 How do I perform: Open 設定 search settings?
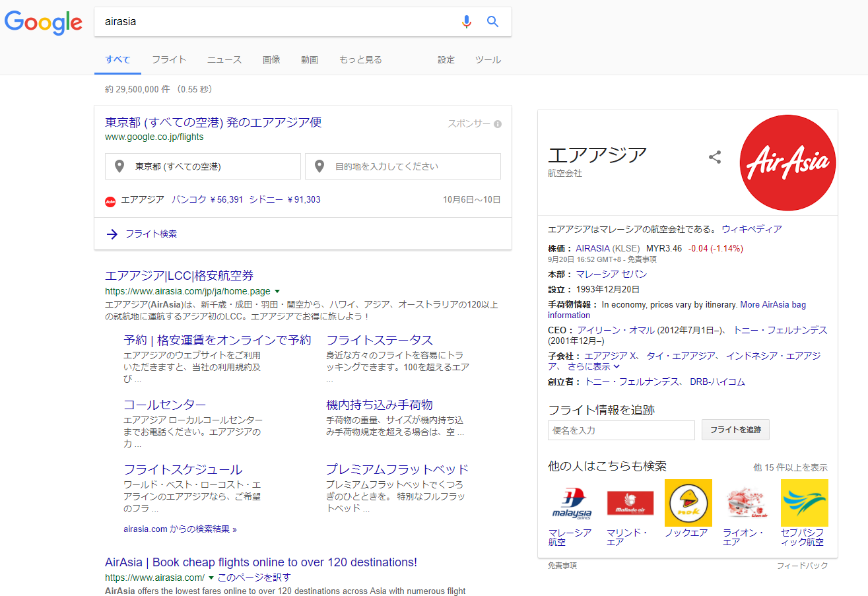pyautogui.click(x=446, y=59)
